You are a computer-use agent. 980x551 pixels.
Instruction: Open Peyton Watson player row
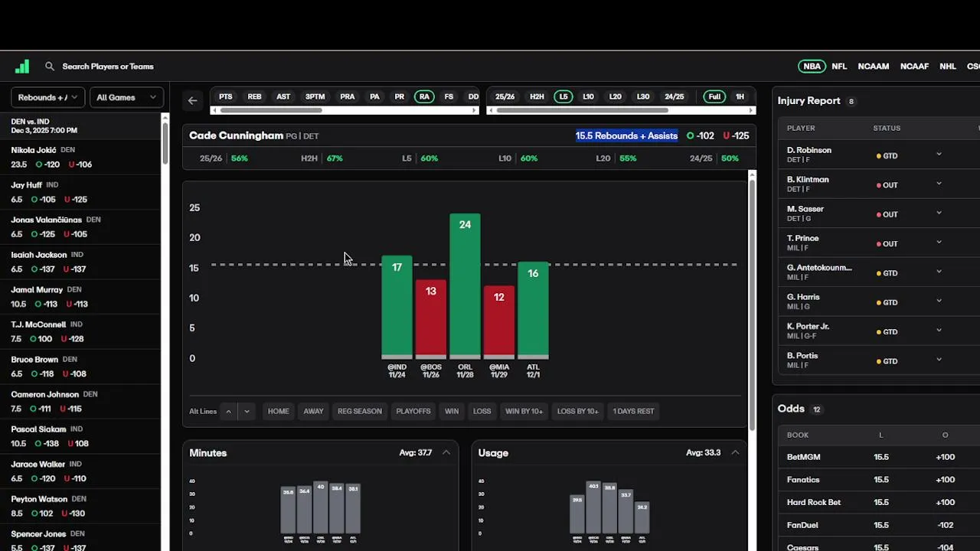(80, 506)
